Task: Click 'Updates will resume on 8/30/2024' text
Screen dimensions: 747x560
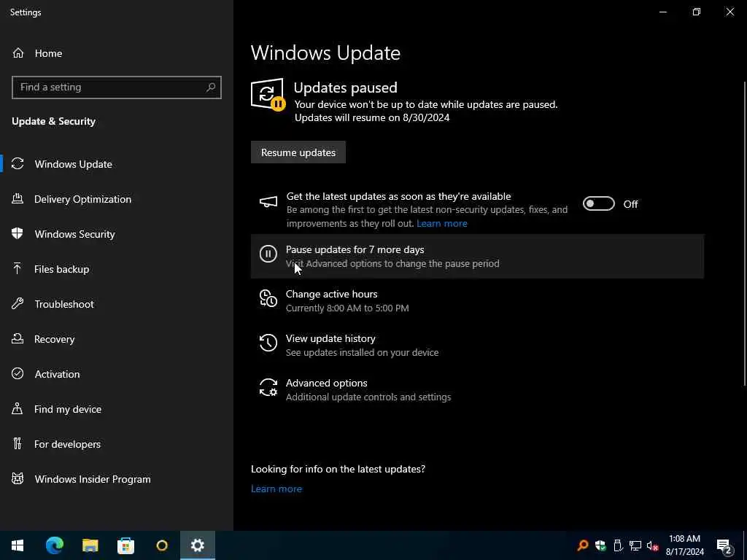Action: click(x=372, y=117)
